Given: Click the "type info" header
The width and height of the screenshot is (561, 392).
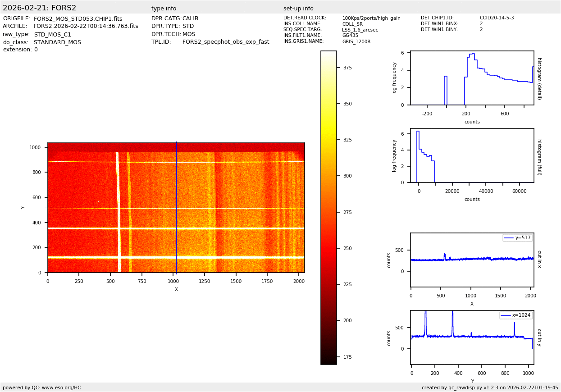Looking at the screenshot, I should coord(164,9).
